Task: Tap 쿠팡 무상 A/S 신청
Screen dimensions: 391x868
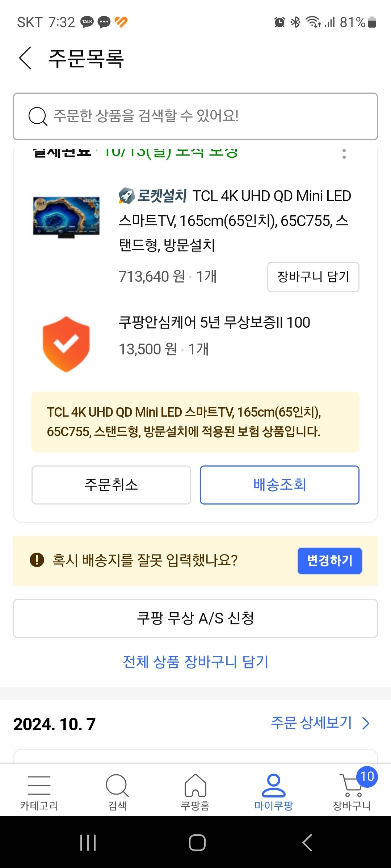Action: point(195,618)
